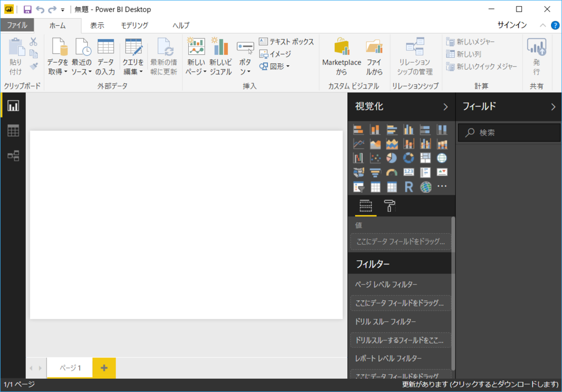The height and width of the screenshot is (392, 562).
Task: Select the map (globe) visual
Action: pyautogui.click(x=442, y=158)
